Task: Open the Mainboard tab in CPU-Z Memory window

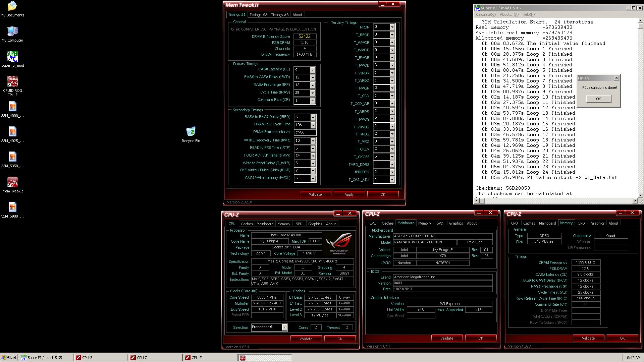Action: point(547,223)
